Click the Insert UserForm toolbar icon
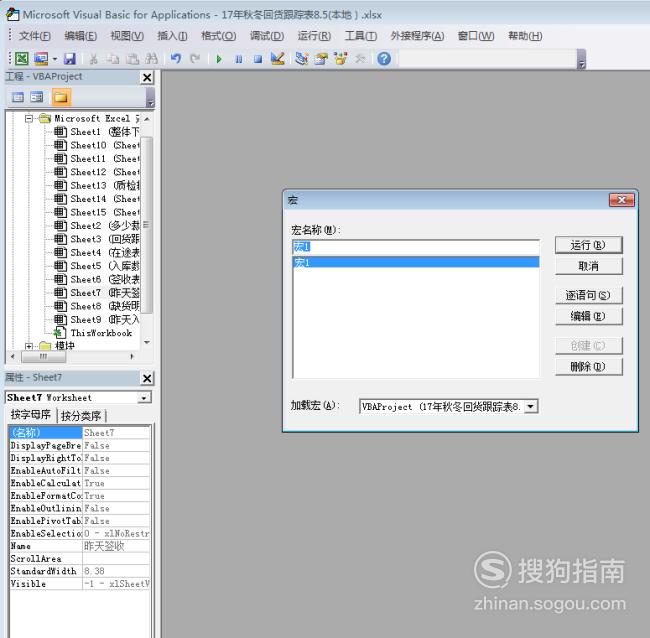The width and height of the screenshot is (650, 638). [41, 59]
